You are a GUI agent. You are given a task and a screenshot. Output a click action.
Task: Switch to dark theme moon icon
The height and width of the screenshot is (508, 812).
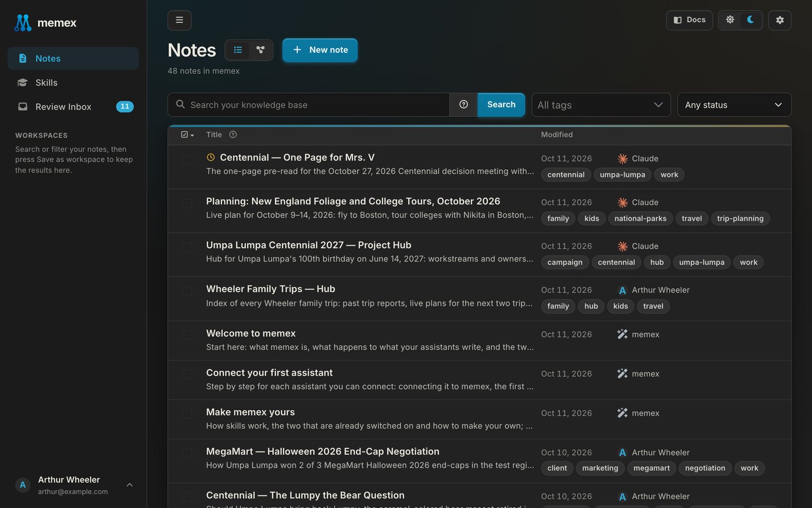pos(751,20)
